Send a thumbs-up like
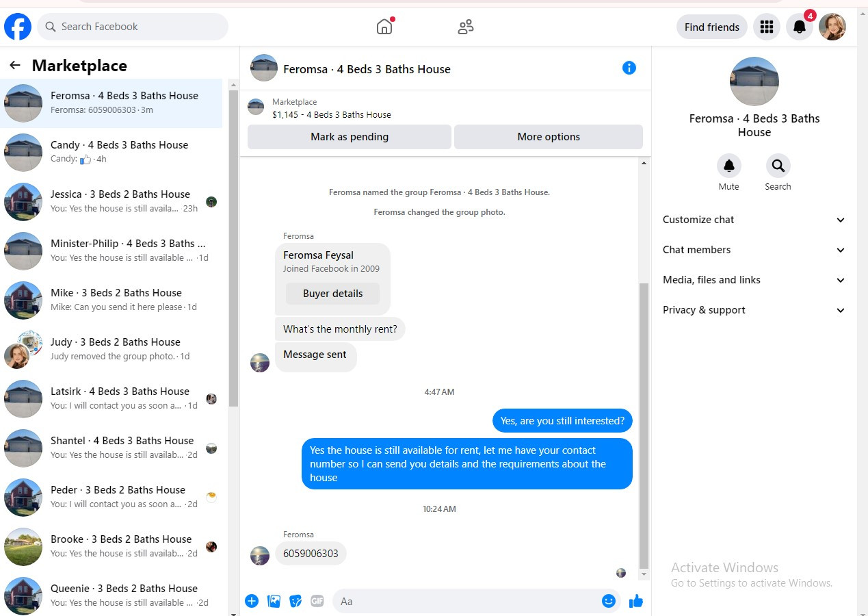The image size is (868, 616). (x=636, y=601)
